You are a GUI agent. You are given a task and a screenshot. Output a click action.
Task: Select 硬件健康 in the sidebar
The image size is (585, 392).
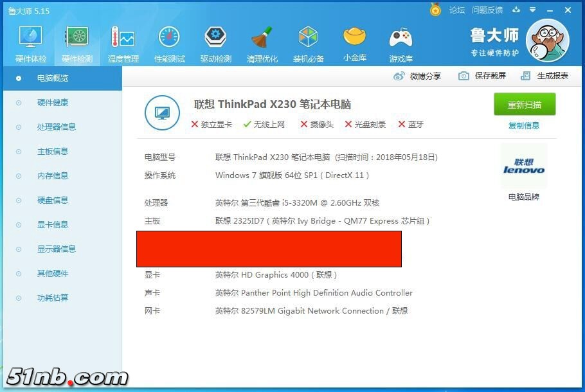[x=53, y=103]
